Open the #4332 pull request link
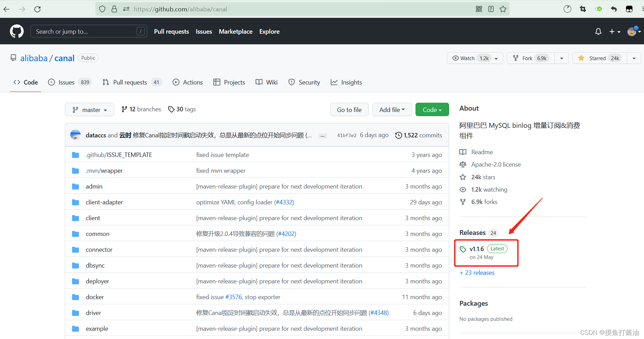The width and height of the screenshot is (644, 339). tap(284, 202)
